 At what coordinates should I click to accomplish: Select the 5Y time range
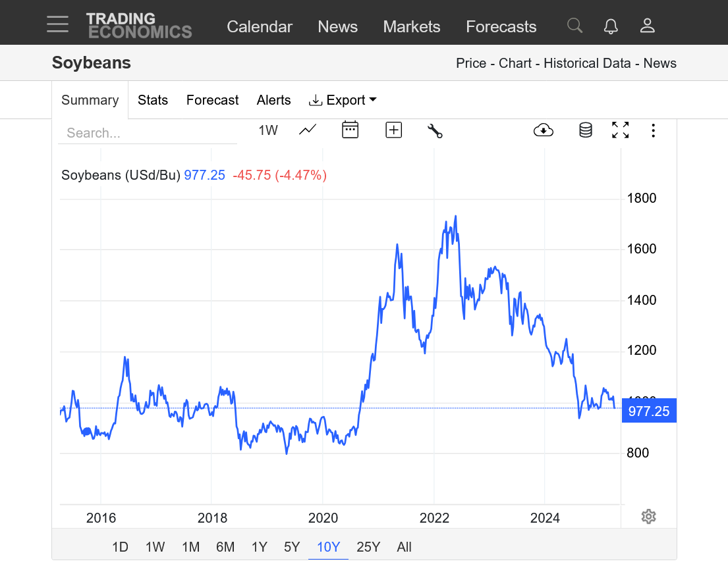[292, 547]
